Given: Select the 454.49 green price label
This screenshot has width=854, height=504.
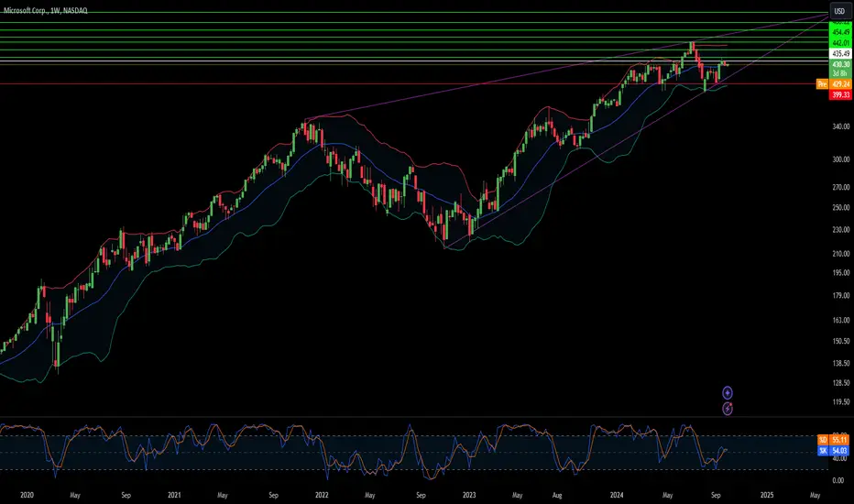Looking at the screenshot, I should coord(839,33).
